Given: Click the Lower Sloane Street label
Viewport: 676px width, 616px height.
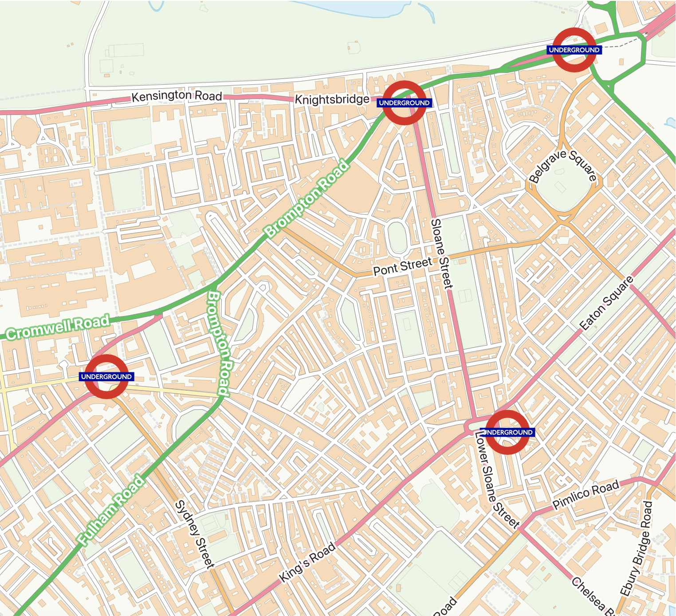Looking at the screenshot, I should pos(496,480).
